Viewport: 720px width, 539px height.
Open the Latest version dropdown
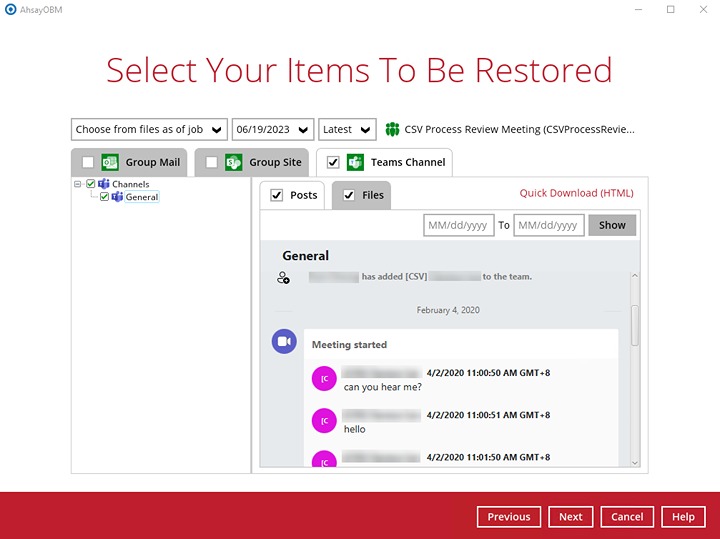pyautogui.click(x=347, y=129)
